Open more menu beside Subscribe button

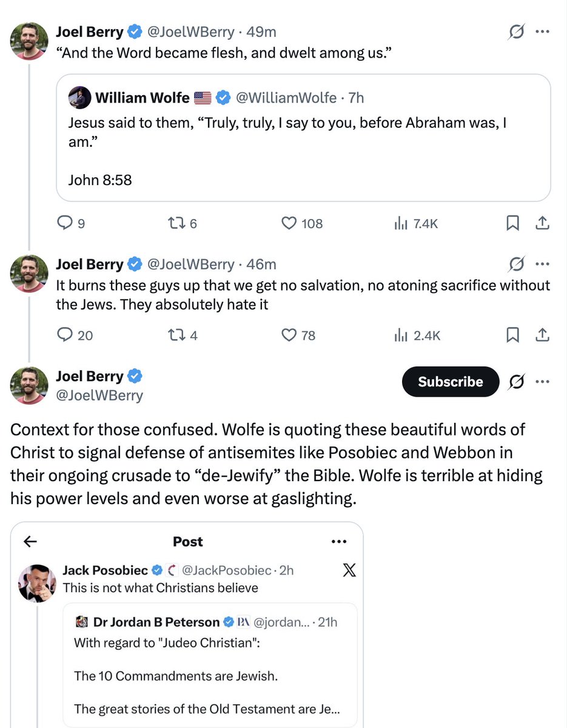pyautogui.click(x=542, y=382)
